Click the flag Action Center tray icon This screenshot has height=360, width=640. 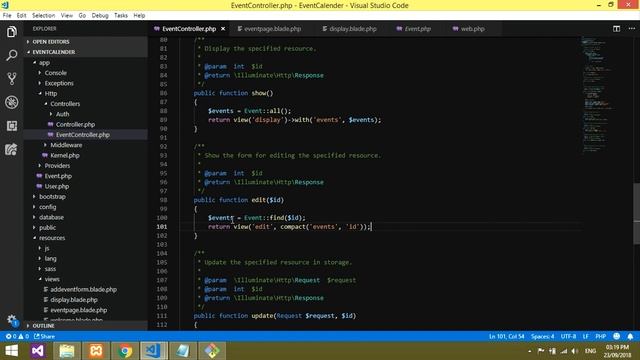pyautogui.click(x=541, y=351)
